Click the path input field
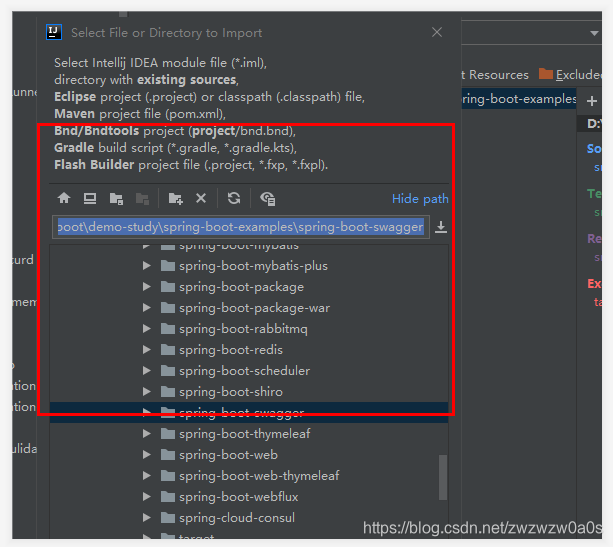This screenshot has width=613, height=547. 241,227
